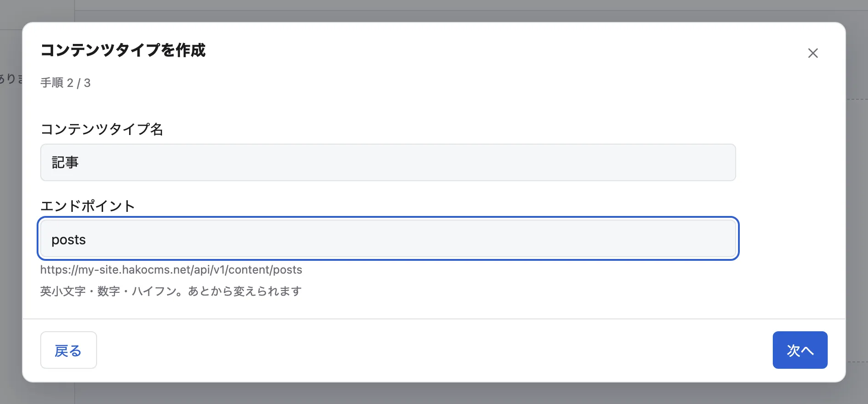Click the エンドポイント field label
This screenshot has height=404, width=868.
point(87,206)
